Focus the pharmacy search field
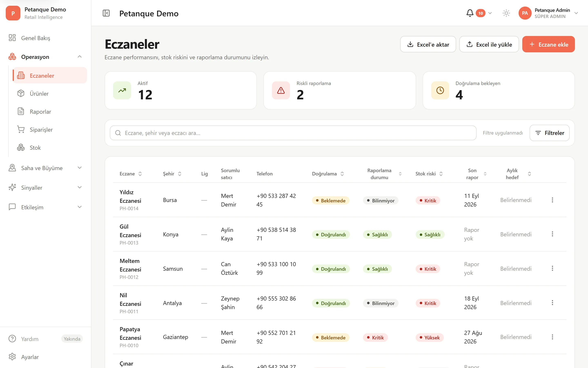The image size is (588, 368). [x=293, y=133]
